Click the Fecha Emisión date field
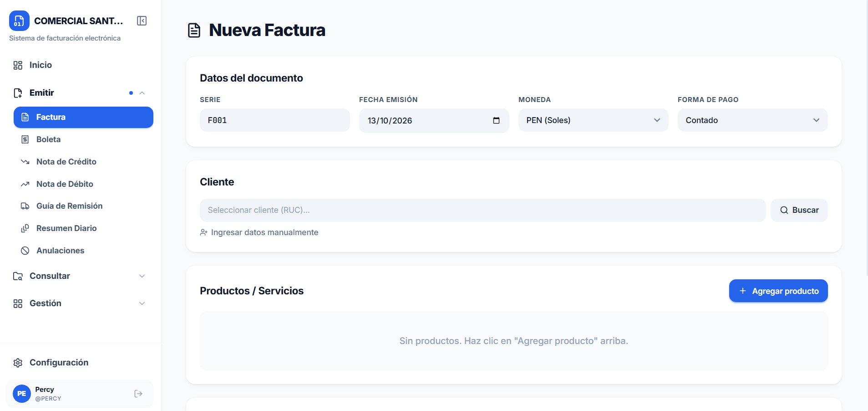868x411 pixels. tap(434, 121)
